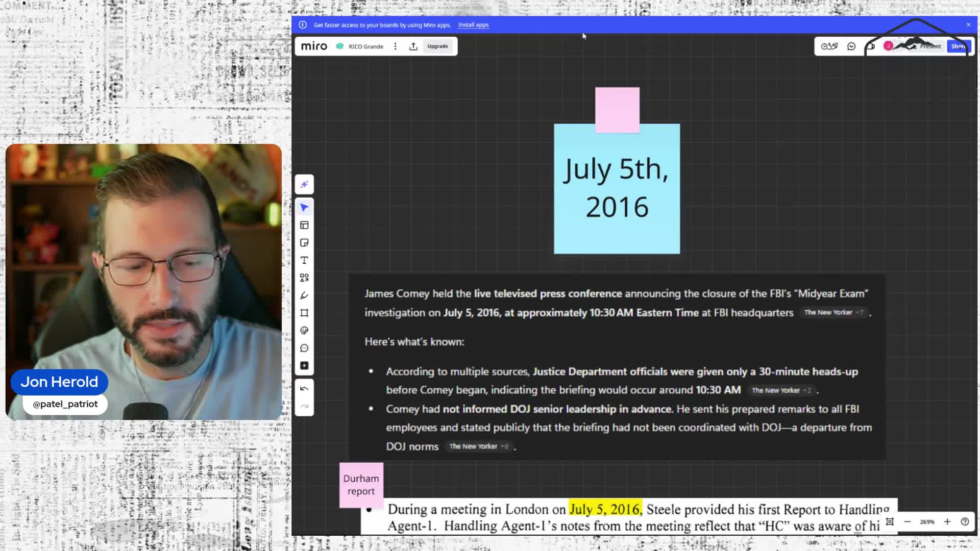Zoom out with minus button

(x=907, y=521)
